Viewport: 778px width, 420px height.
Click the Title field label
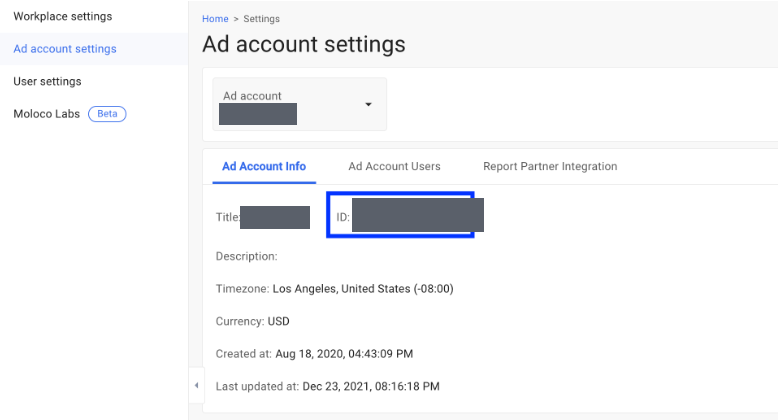click(228, 217)
